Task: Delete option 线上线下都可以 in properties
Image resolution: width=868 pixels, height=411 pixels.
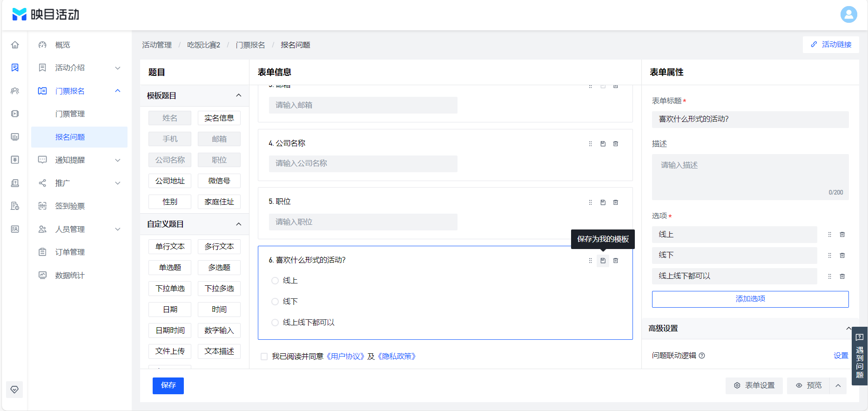Action: pyautogui.click(x=842, y=276)
